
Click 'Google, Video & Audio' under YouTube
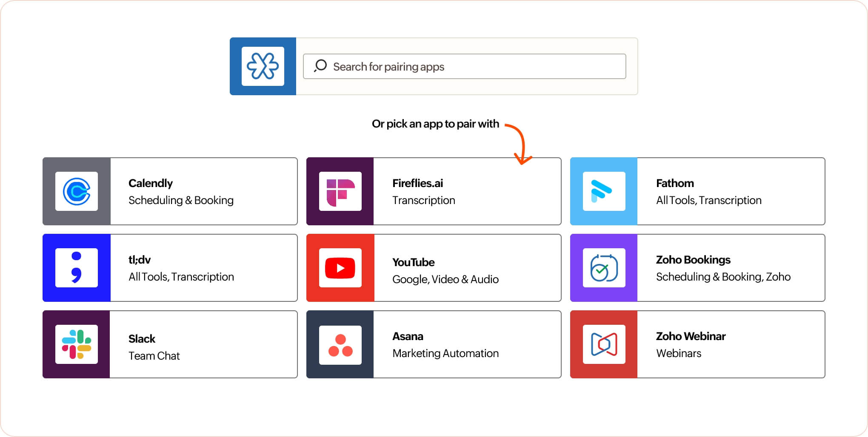pyautogui.click(x=445, y=279)
